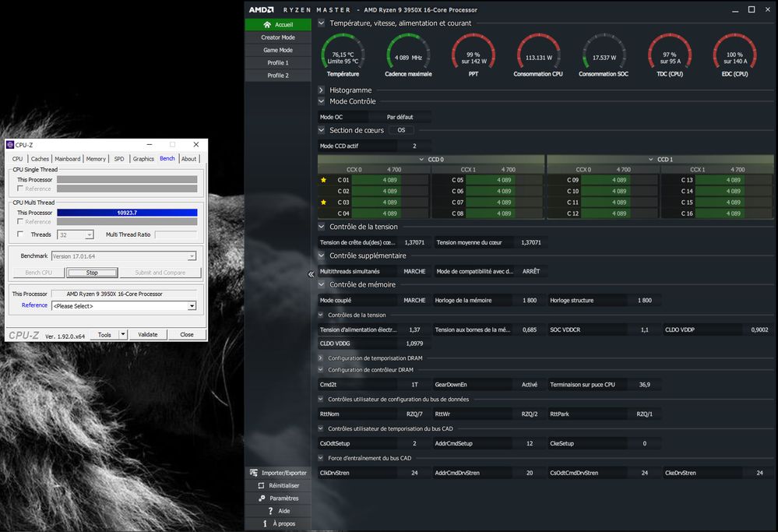Click the Réinitialiser reset icon

pos(261,485)
